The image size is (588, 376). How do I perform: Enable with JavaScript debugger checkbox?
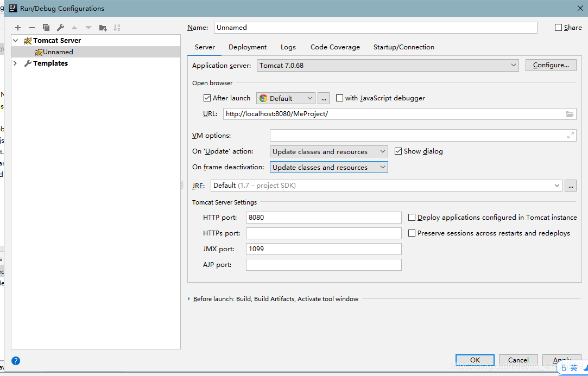(x=339, y=98)
